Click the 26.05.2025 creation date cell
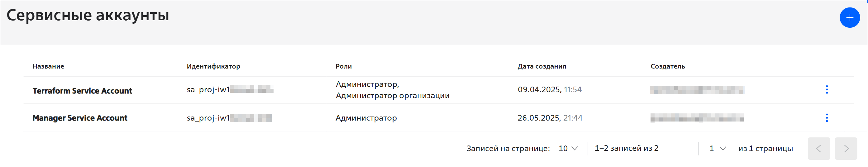The image size is (868, 167). pos(550,118)
